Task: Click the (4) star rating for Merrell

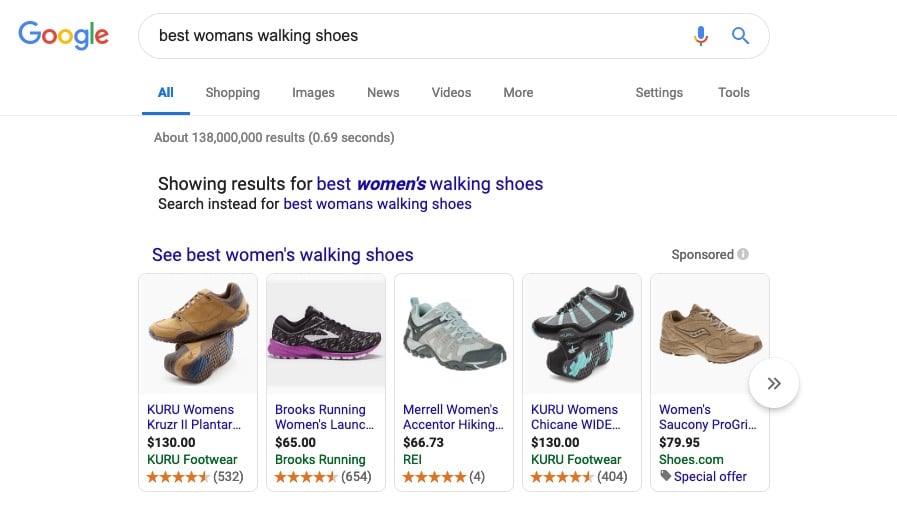Action: [444, 476]
